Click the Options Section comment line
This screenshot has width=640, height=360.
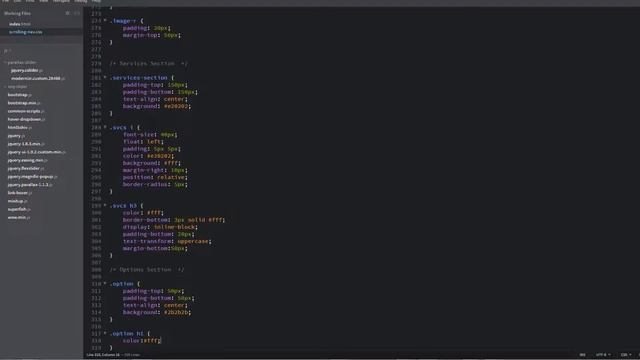click(x=147, y=270)
